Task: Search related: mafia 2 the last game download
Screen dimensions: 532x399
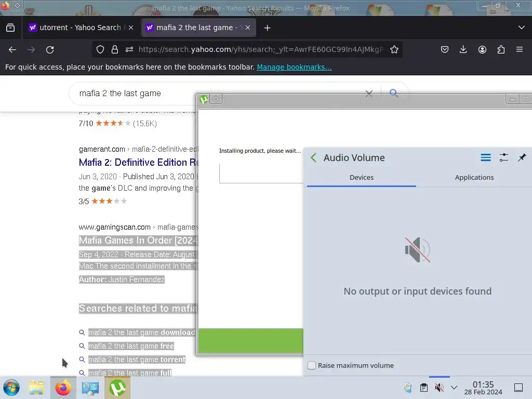Action: (x=141, y=332)
